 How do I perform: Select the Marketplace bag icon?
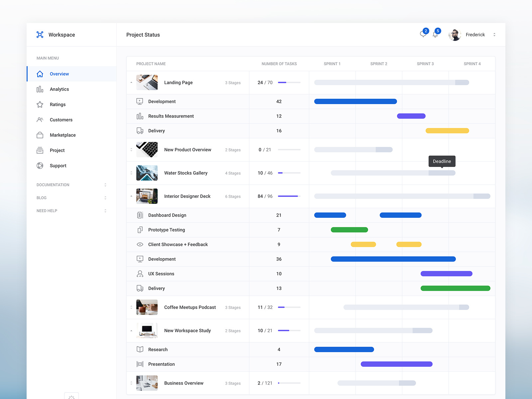click(x=40, y=135)
